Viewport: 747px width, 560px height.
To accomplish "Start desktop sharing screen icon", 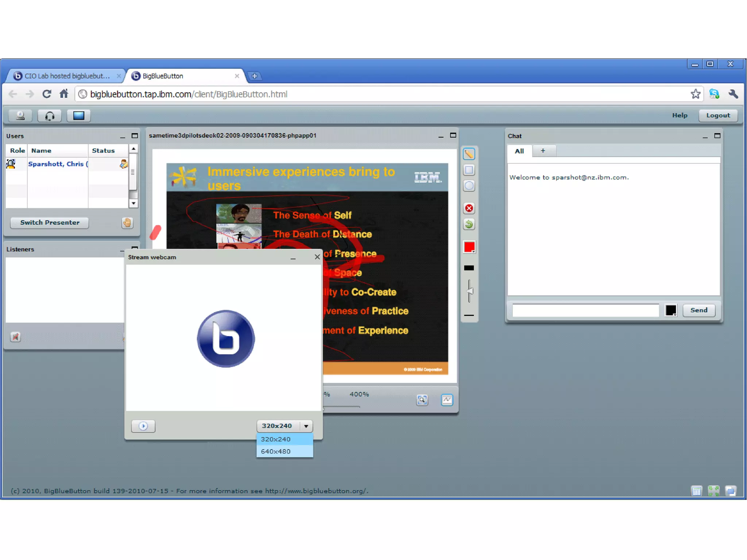I will 78,116.
